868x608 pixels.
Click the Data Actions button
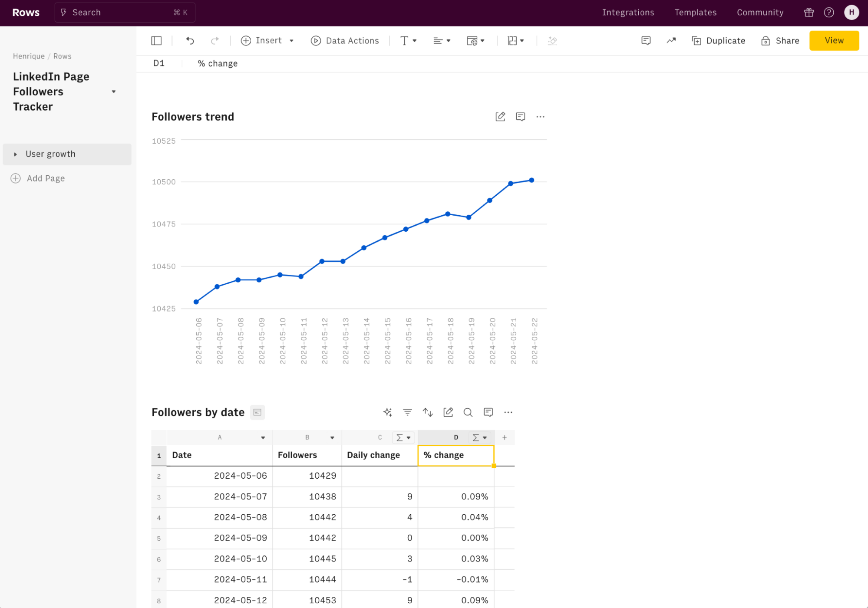click(x=346, y=40)
